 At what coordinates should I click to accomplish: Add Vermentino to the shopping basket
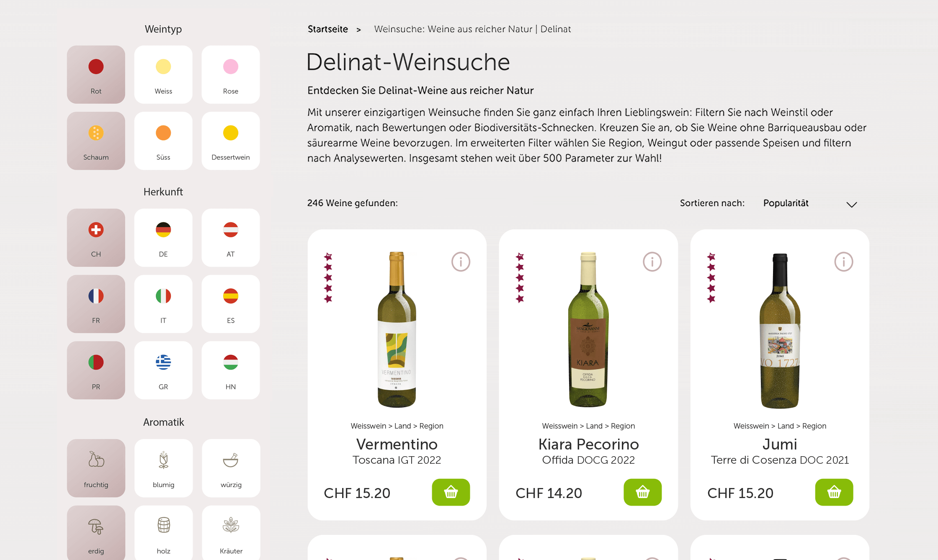click(451, 492)
